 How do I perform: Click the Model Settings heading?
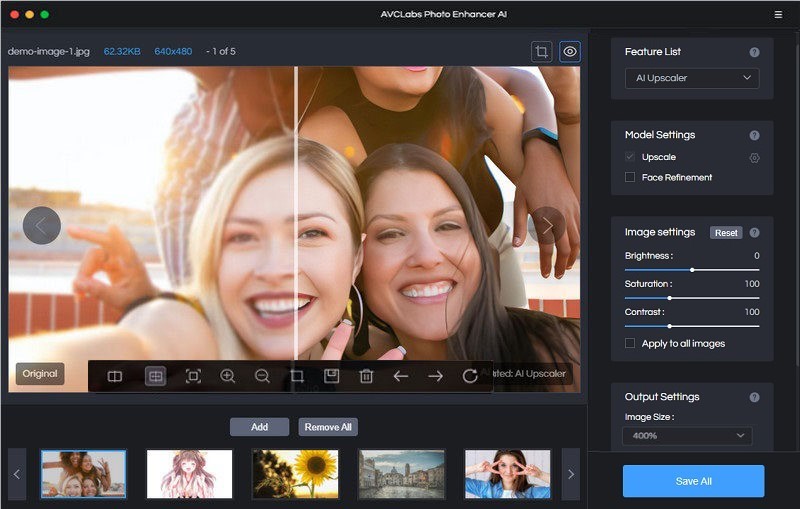tap(660, 135)
